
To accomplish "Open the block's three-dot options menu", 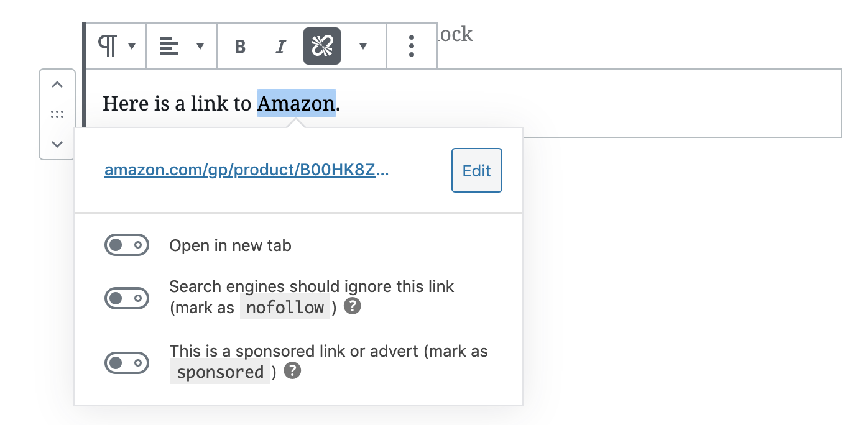I will [412, 46].
